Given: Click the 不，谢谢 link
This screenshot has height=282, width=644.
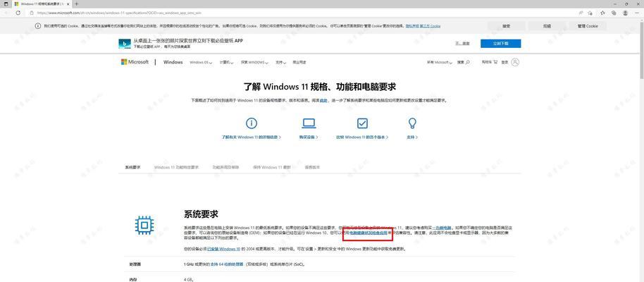Looking at the screenshot, I should coord(462,44).
